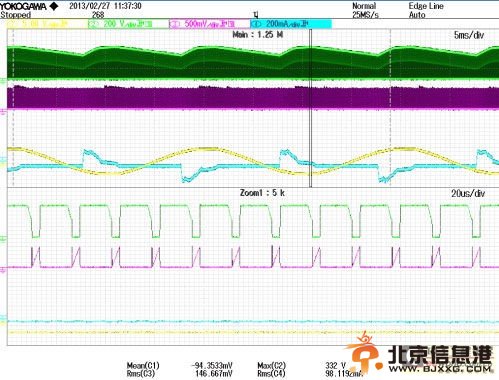Click the magenta ground marker left of zoom window

click(x=3, y=269)
